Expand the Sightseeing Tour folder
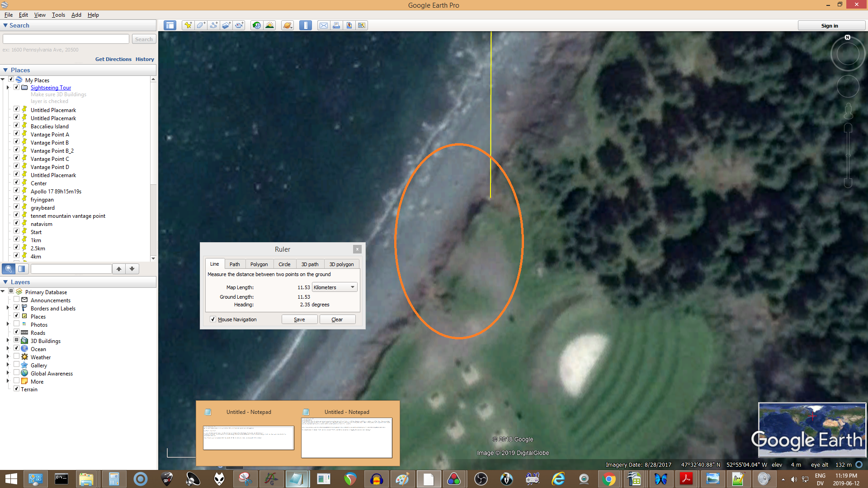Viewport: 868px width, 488px height. coord(8,88)
